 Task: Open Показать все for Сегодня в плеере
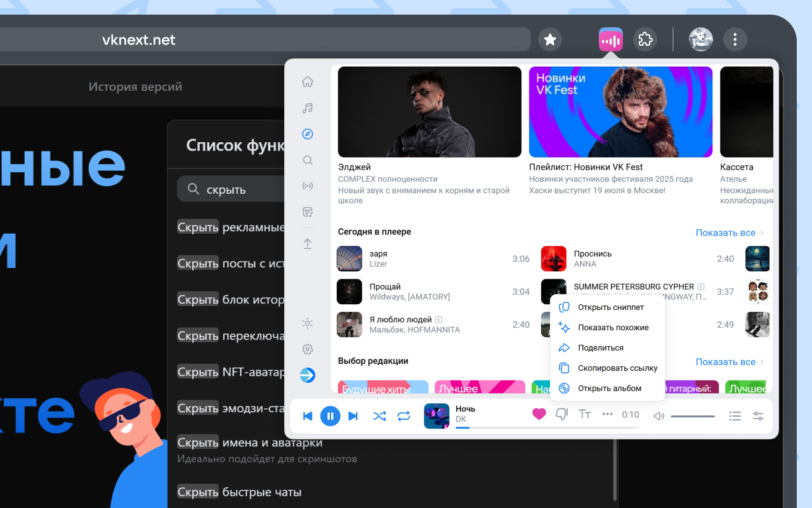(x=725, y=232)
